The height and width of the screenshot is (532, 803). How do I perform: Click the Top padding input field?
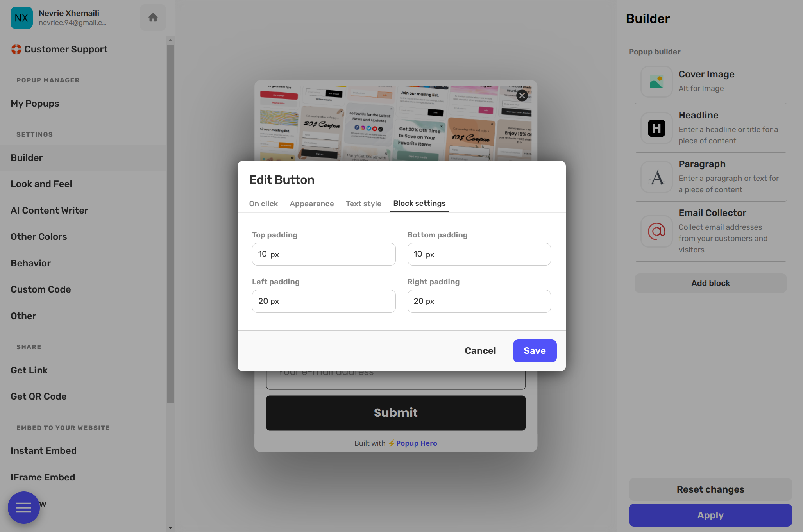coord(324,254)
